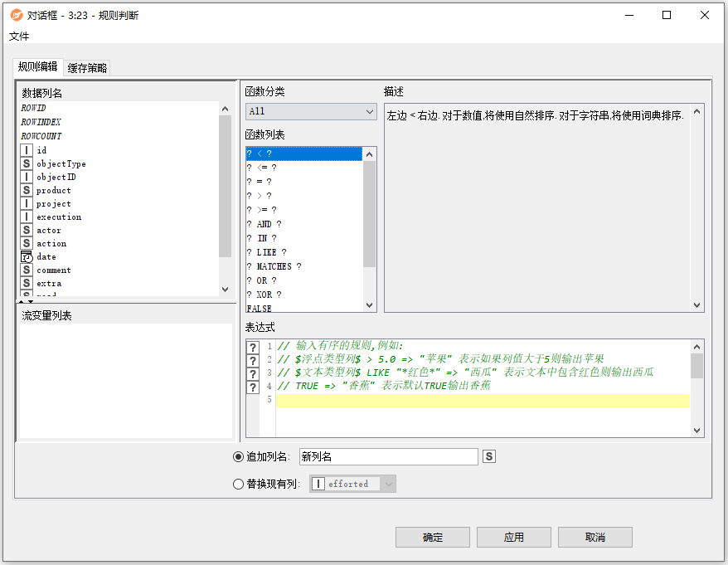Click the question mark icon on expression line 1
The width and height of the screenshot is (728, 565).
[253, 347]
